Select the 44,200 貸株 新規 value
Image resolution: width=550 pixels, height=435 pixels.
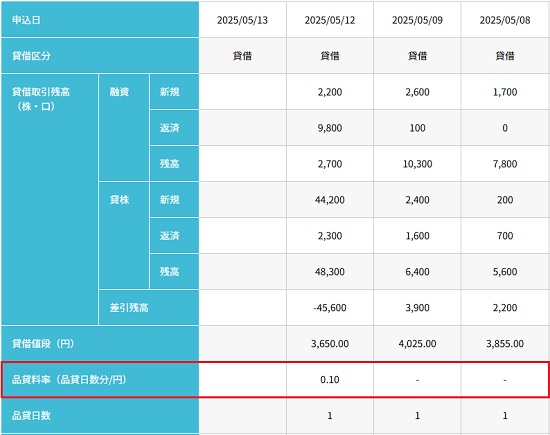tap(330, 200)
